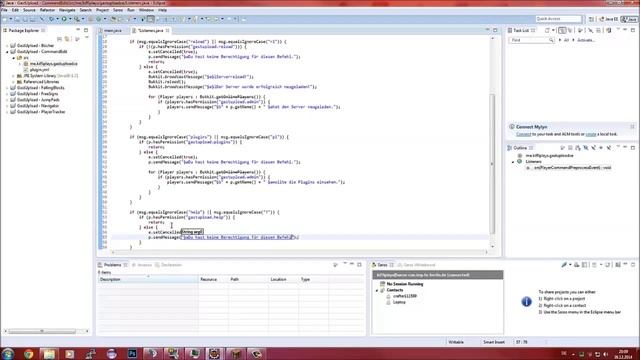Viewport: 640px width, 360px height.
Task: Click the New file toolbar icon
Action: point(5,19)
